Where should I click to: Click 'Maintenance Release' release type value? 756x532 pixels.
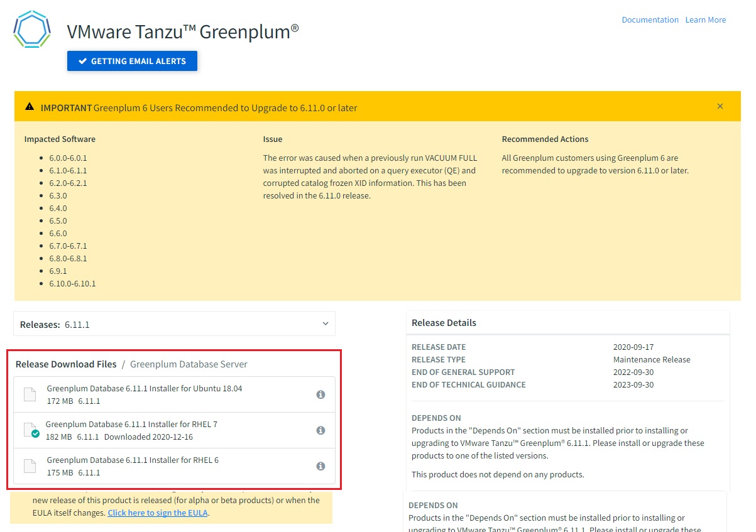point(652,359)
